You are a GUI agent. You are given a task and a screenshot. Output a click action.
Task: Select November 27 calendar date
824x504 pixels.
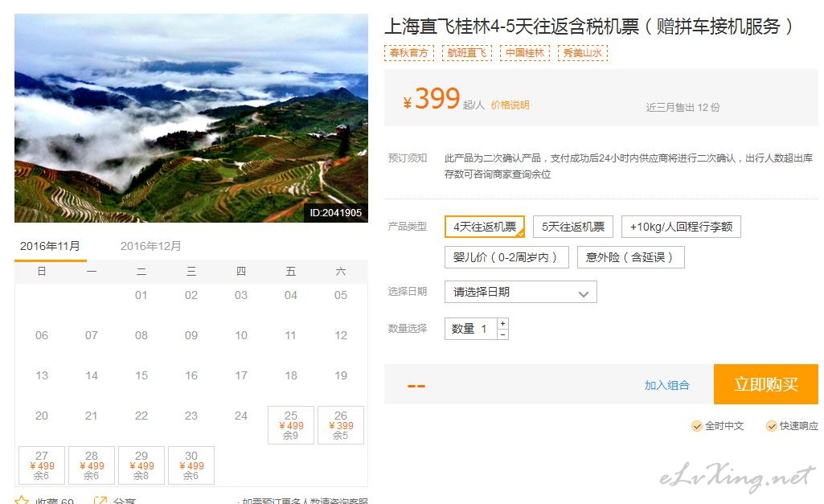click(42, 465)
